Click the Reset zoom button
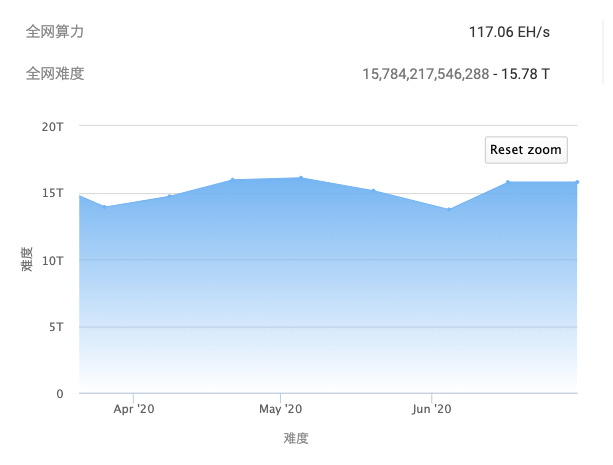Viewport: 613px width, 465px height. (x=526, y=150)
